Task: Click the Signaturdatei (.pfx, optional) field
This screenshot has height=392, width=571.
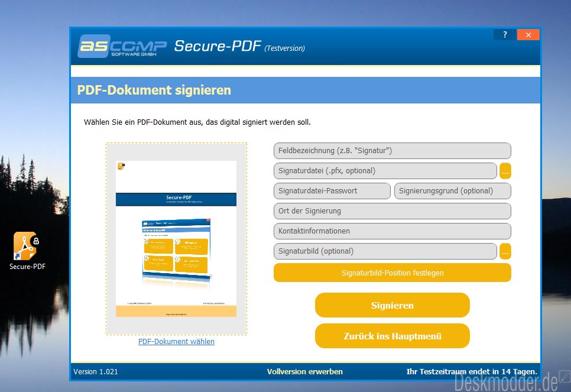Action: click(385, 171)
